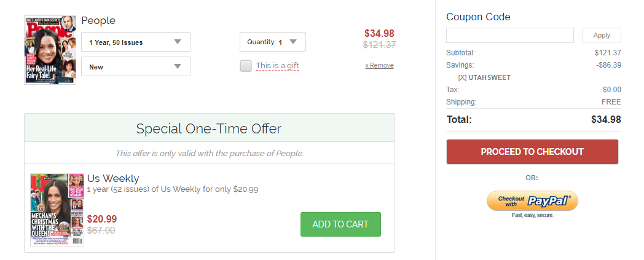Open the "1 Year, 50 Issues" term dropdown
The image size is (644, 260).
tap(136, 42)
